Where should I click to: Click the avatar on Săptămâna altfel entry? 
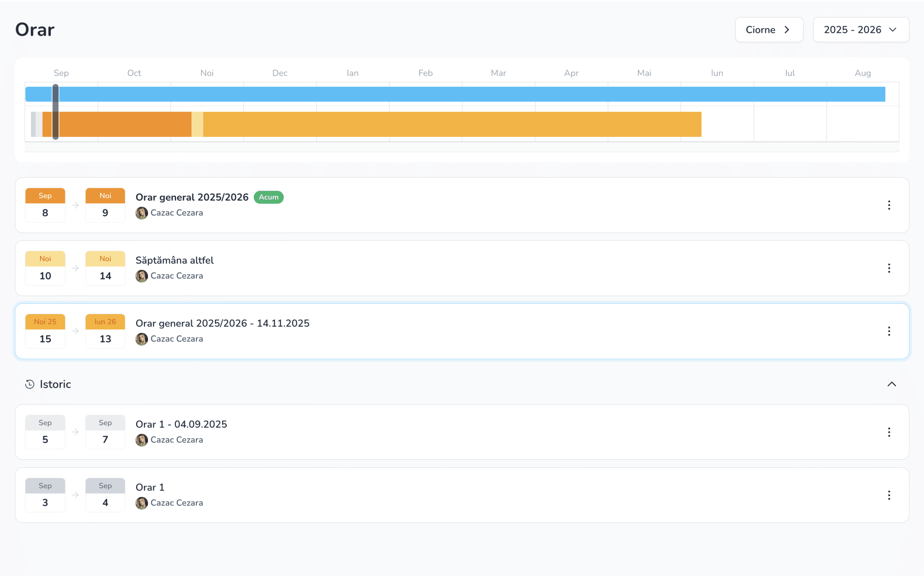coord(141,276)
